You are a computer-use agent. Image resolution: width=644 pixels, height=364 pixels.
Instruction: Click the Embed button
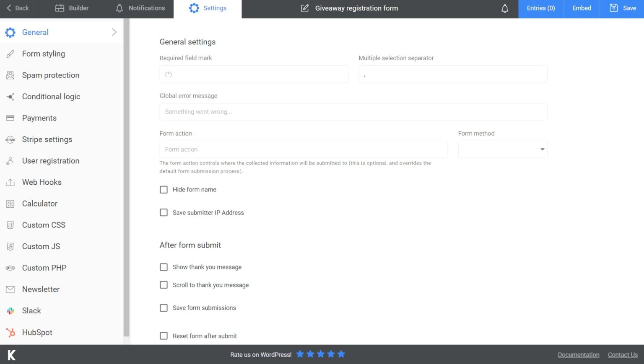tap(582, 8)
